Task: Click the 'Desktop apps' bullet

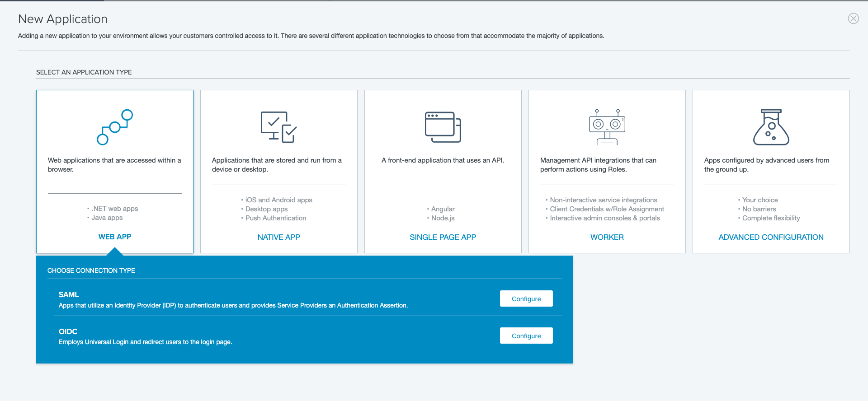Action: click(x=264, y=209)
